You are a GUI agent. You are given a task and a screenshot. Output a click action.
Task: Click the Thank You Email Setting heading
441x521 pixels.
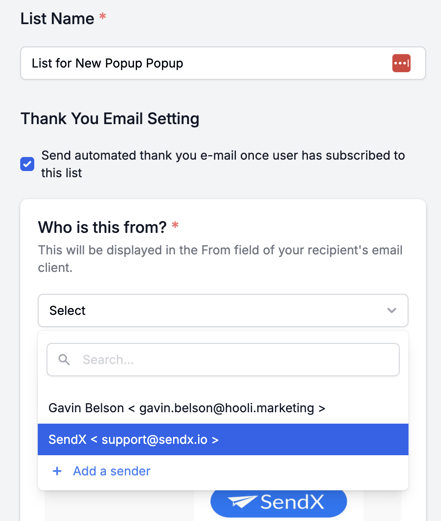(x=110, y=119)
